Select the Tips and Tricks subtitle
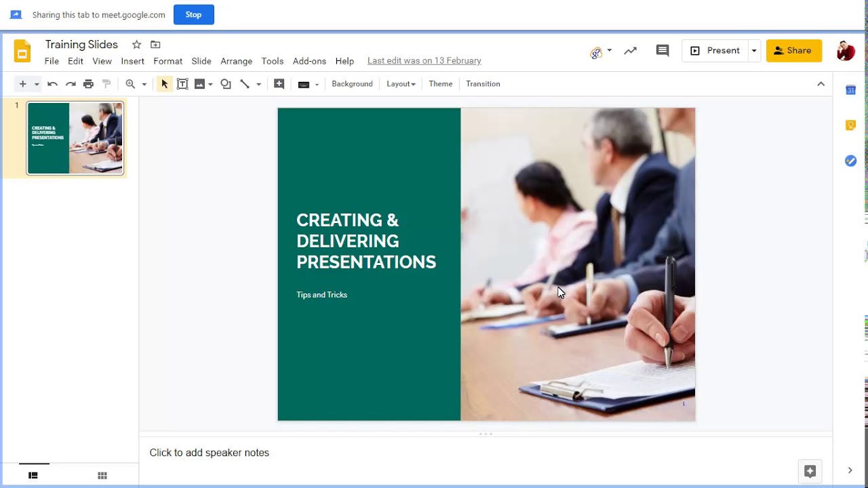Screen dimensions: 868x488 click(321, 295)
